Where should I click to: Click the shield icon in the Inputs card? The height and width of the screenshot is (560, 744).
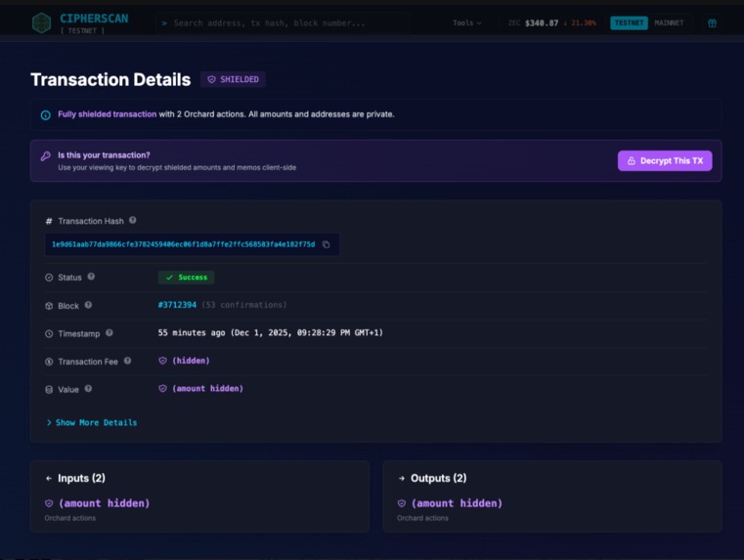(x=49, y=503)
